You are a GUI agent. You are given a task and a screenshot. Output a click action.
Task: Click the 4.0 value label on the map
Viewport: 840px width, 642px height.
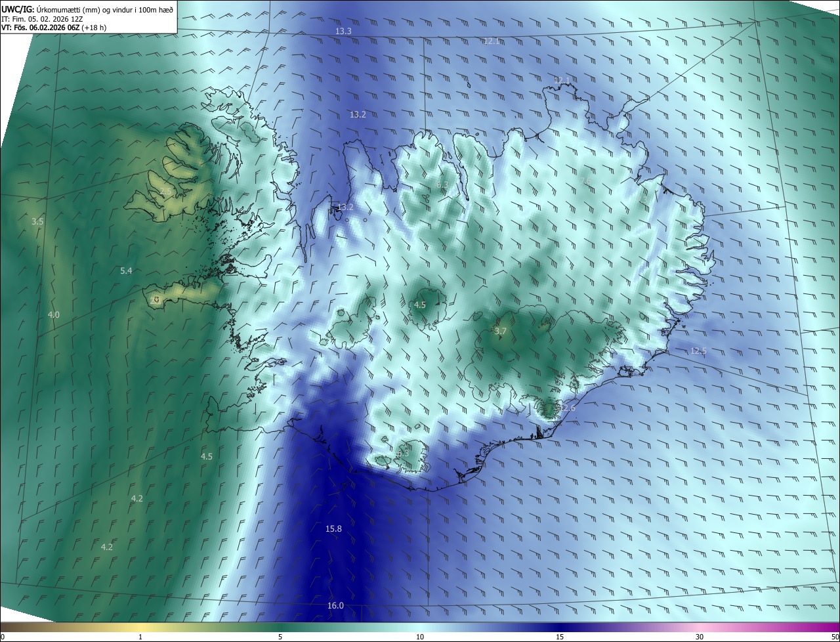click(x=53, y=315)
